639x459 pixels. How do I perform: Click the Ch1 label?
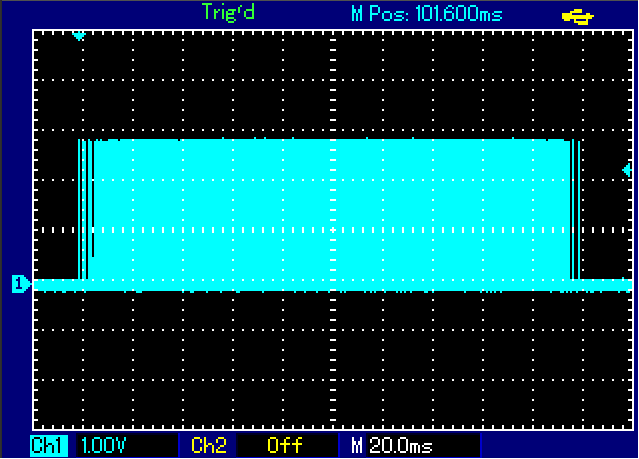pyautogui.click(x=49, y=446)
